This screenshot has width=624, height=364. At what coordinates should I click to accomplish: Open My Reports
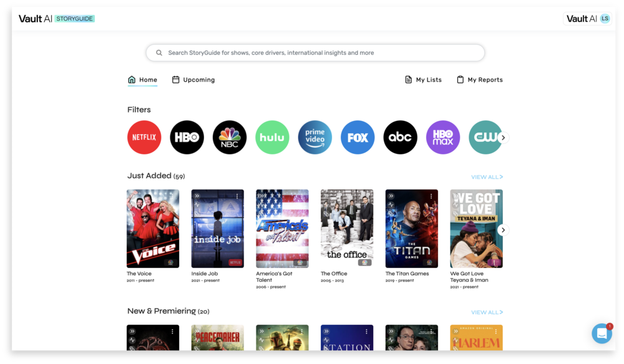(479, 80)
